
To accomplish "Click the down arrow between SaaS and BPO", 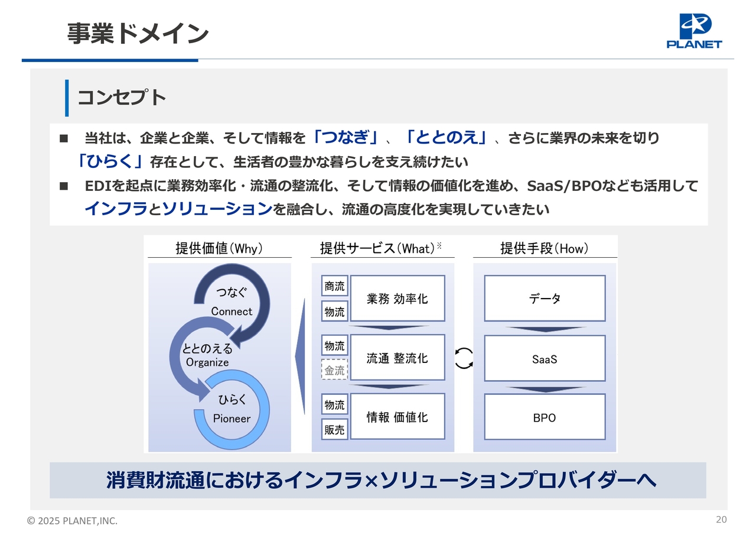I will click(545, 388).
